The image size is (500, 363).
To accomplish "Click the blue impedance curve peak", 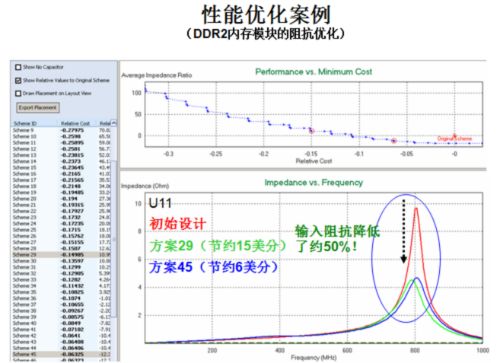I will (417, 279).
